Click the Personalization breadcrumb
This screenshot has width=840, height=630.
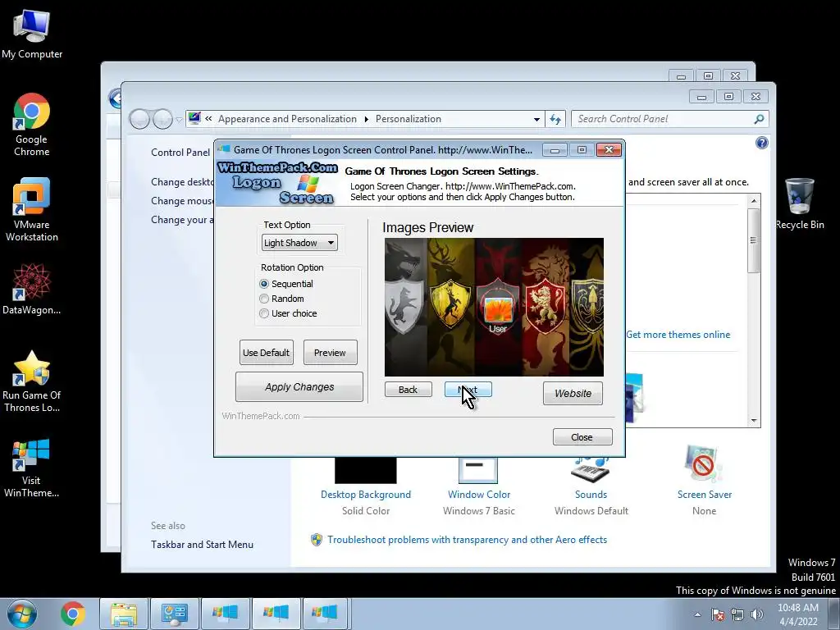409,119
